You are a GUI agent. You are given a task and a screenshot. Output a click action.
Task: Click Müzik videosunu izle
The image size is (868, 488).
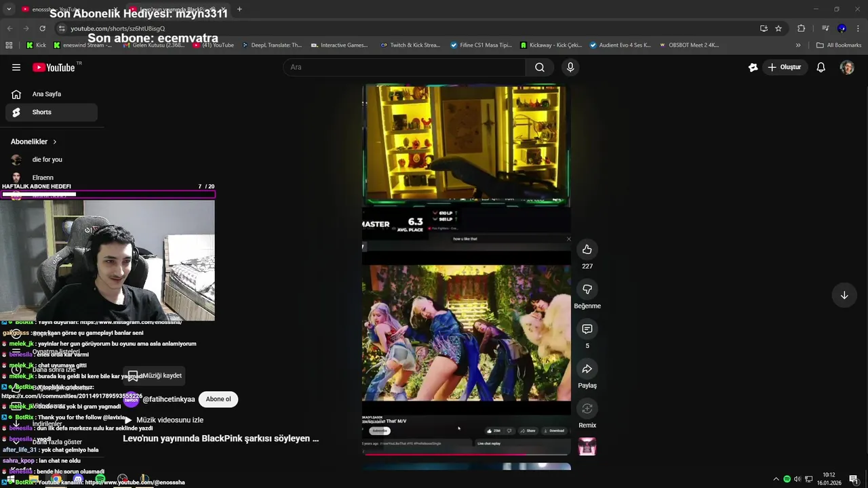point(163,420)
